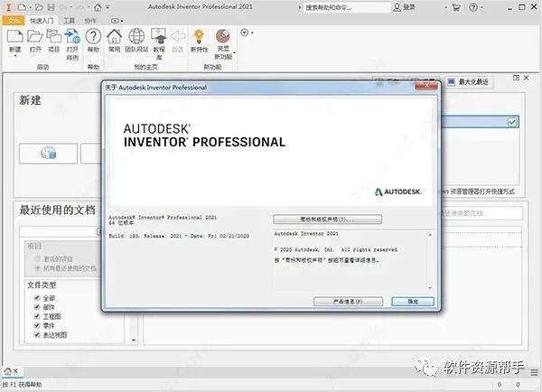
Task: Expand the search box left arrow
Action: (300, 7)
